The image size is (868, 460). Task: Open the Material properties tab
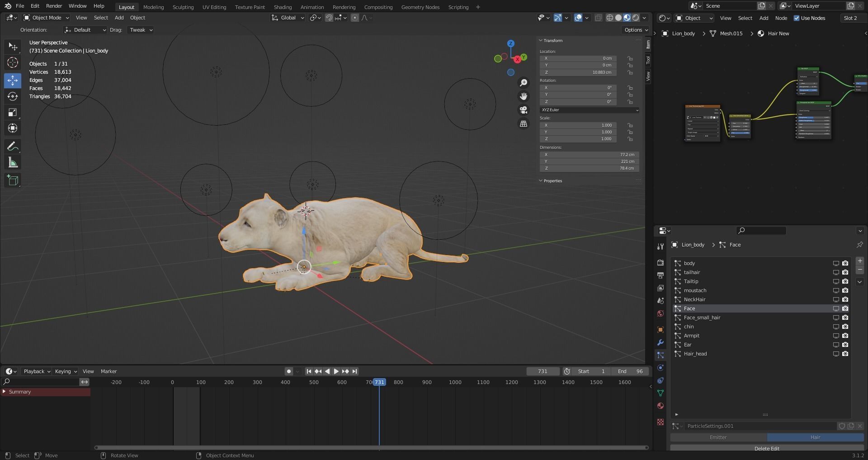click(x=660, y=406)
